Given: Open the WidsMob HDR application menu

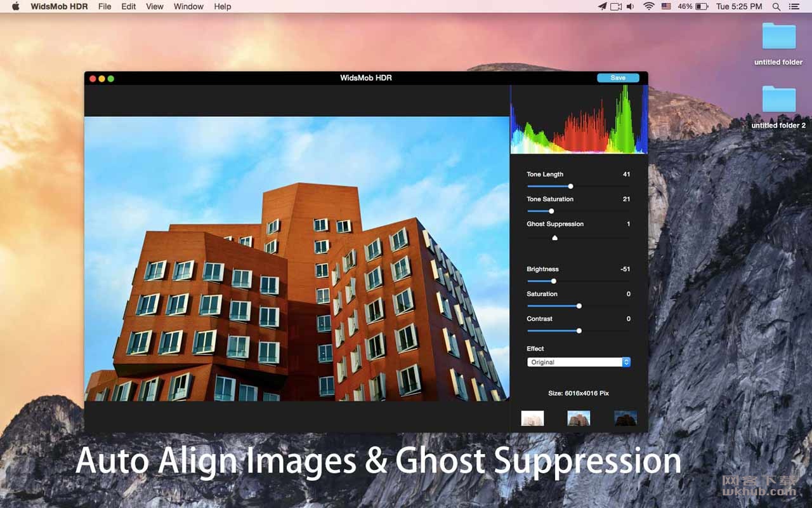Looking at the screenshot, I should coord(59,6).
